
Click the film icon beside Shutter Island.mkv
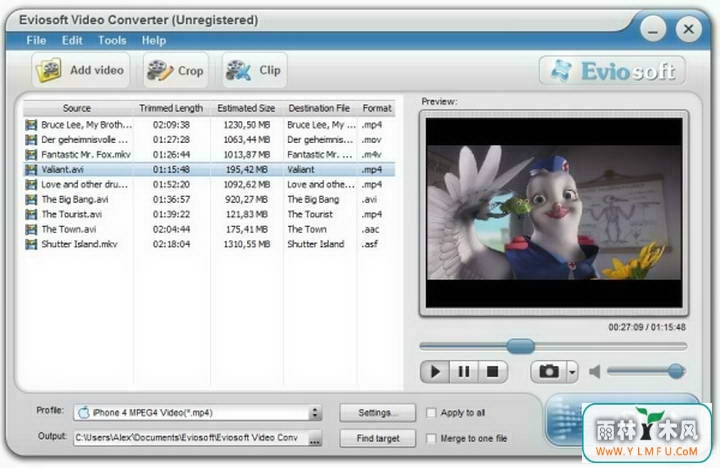click(31, 244)
